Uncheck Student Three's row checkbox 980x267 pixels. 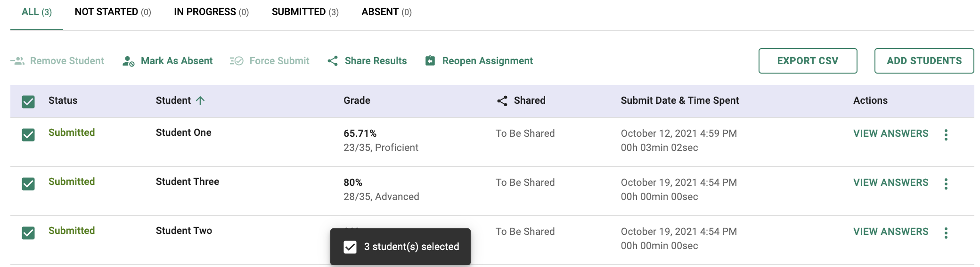click(x=28, y=184)
